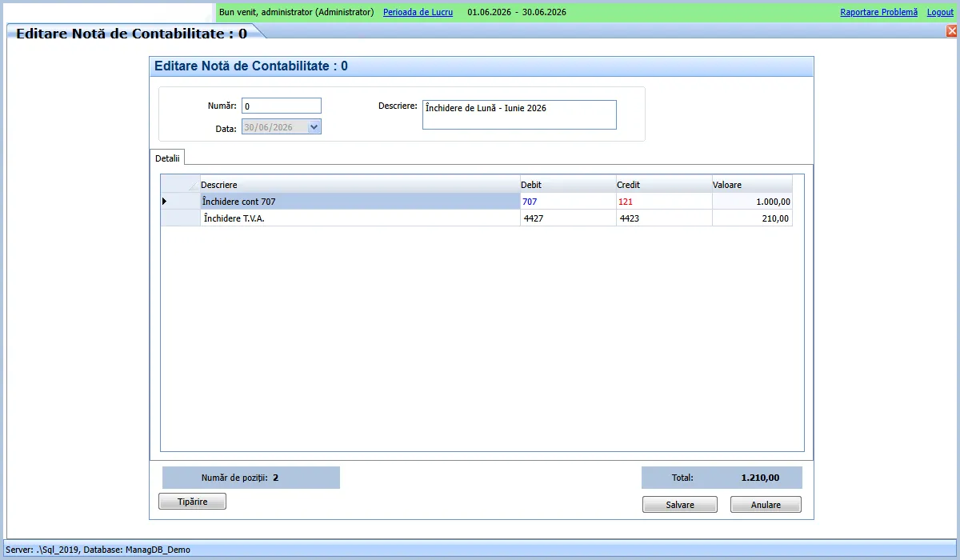Select the 4427 debit cell
Viewport: 960px width, 560px height.
(x=568, y=218)
